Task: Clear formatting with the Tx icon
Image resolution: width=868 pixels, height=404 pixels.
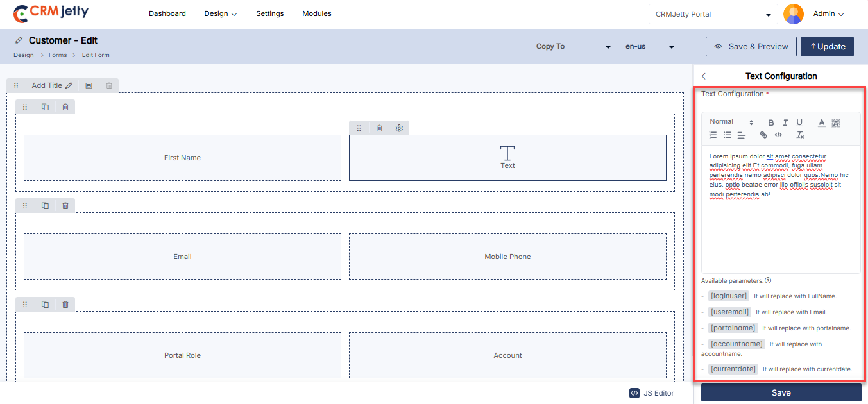Action: point(800,135)
